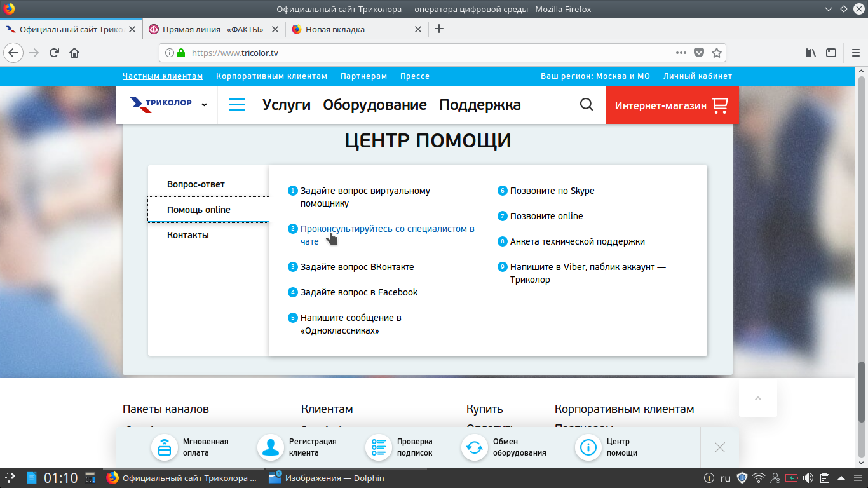868x488 pixels.
Task: Select the Контакты tab in help center
Action: 188,235
